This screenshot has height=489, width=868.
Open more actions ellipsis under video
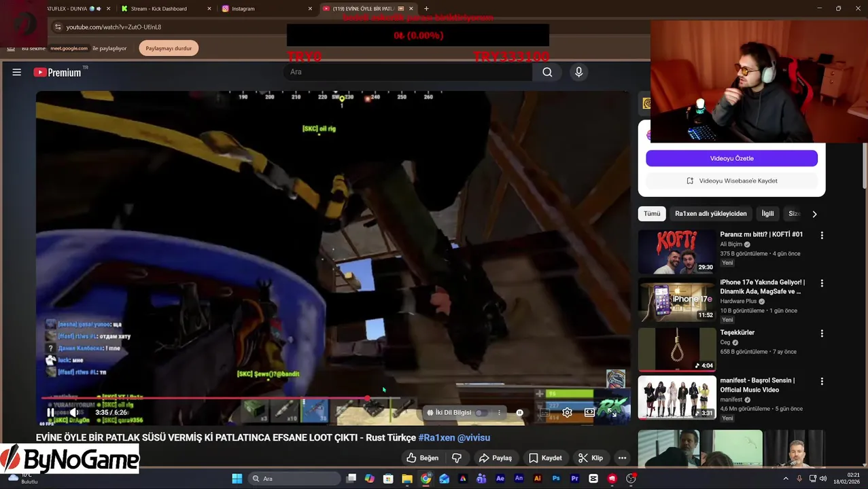[x=622, y=458]
